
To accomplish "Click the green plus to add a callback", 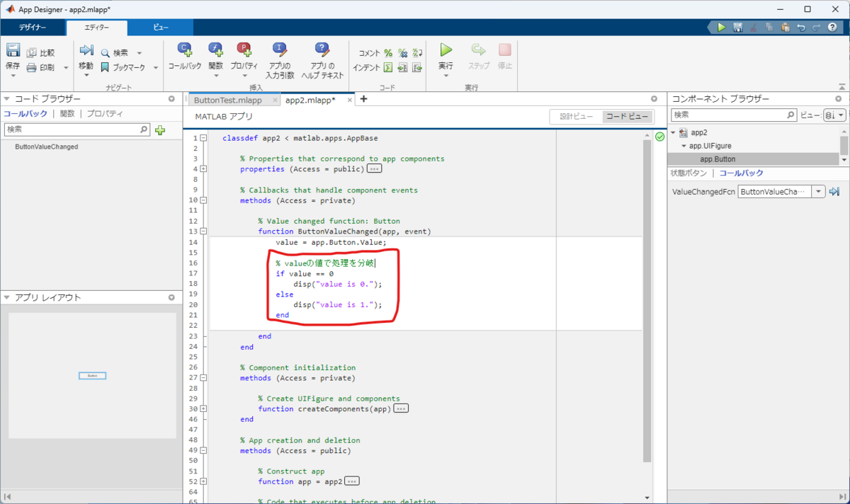I will click(160, 130).
